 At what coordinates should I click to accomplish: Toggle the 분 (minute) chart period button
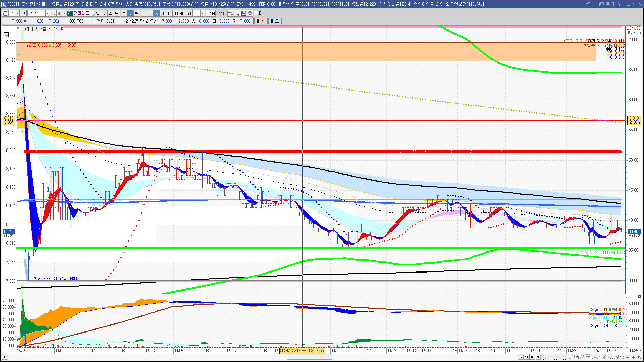click(x=124, y=13)
